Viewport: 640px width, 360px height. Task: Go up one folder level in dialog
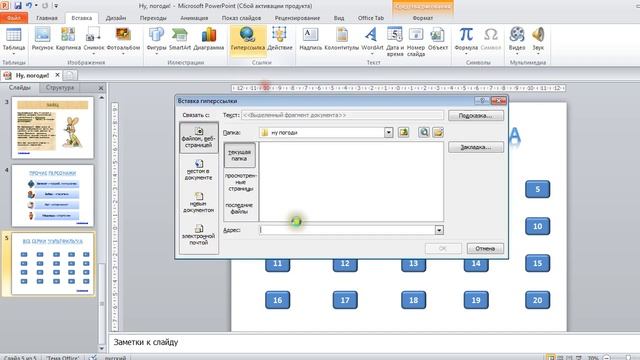403,132
